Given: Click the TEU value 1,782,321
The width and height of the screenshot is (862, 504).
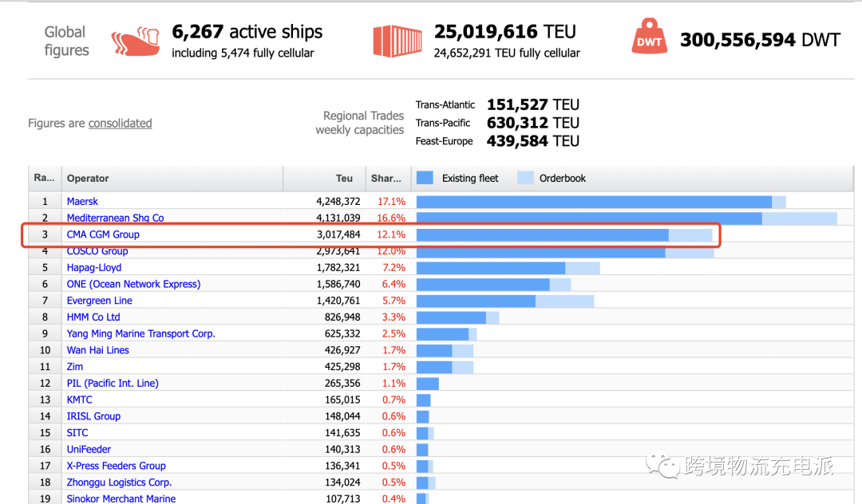Looking at the screenshot, I should click(338, 267).
